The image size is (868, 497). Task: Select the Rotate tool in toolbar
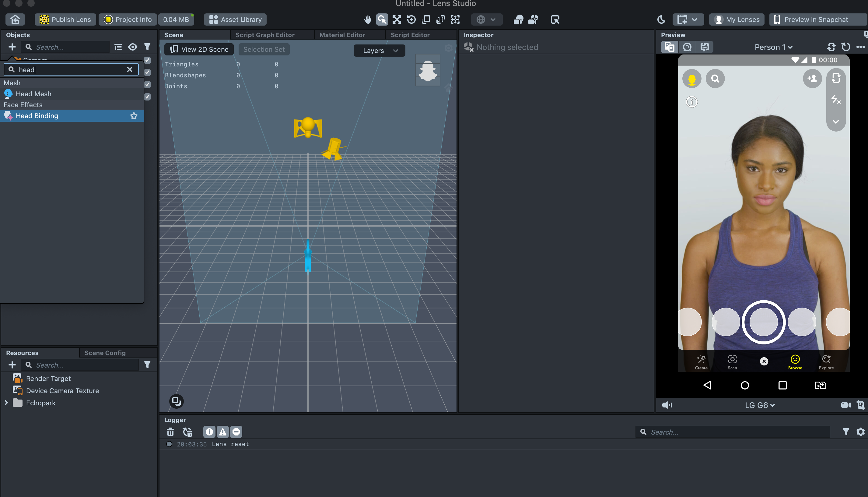click(411, 19)
